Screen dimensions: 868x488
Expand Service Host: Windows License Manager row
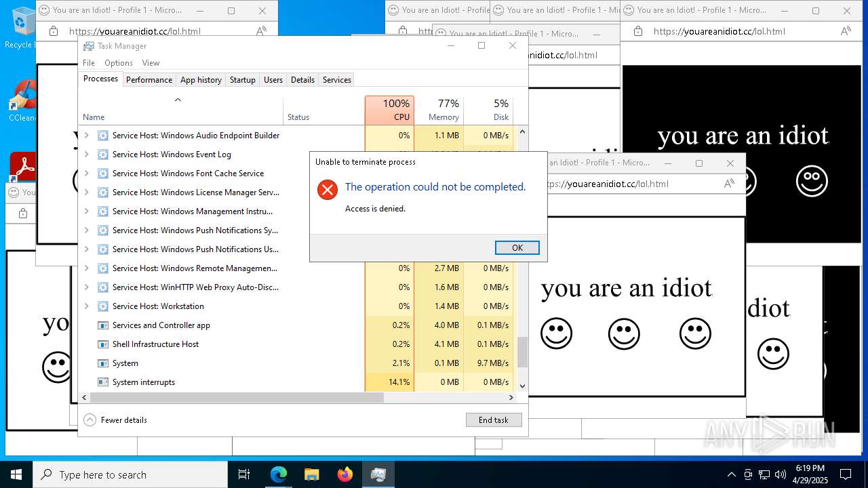pos(86,192)
